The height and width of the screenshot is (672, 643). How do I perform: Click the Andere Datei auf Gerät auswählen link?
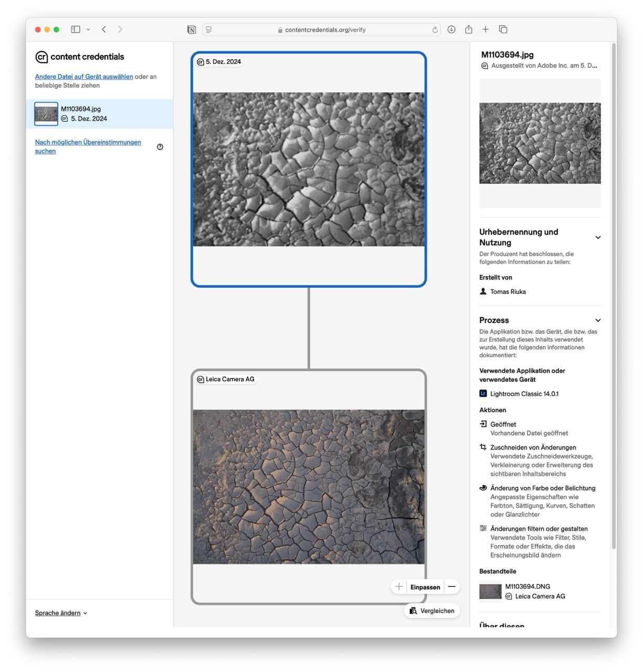[84, 77]
